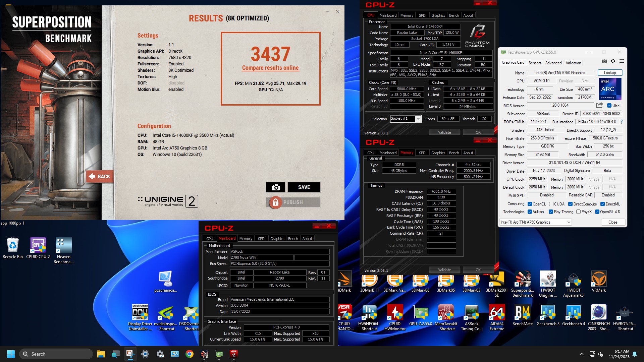Open 3DMark06 desktop icon
The image size is (644, 362).
pos(420,282)
